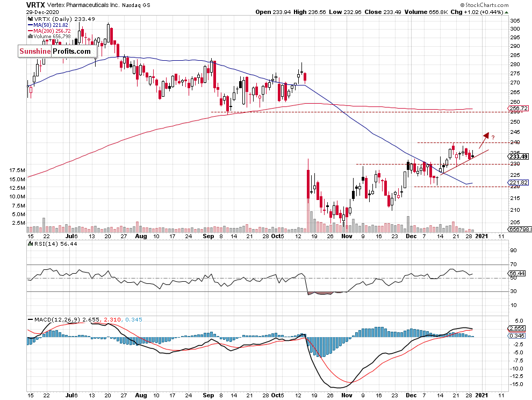Select the 'Vertex Pharmaceuticals Inc. Nasdaq GS' company name
532x400 pixels.
point(98,5)
